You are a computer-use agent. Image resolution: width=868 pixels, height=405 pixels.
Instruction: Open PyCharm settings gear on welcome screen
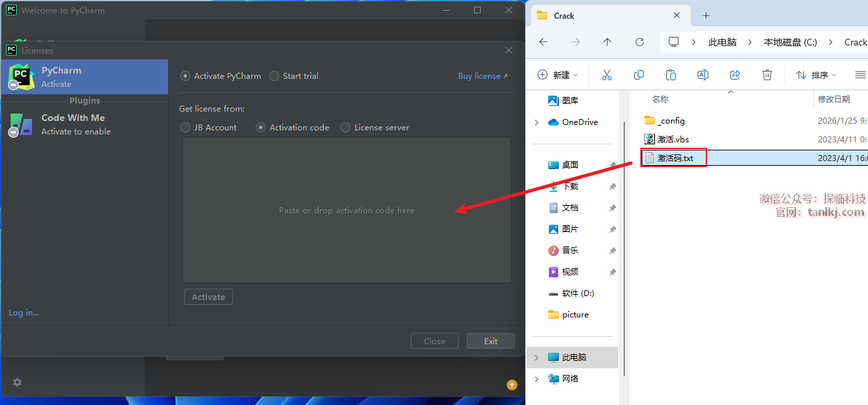tap(17, 382)
